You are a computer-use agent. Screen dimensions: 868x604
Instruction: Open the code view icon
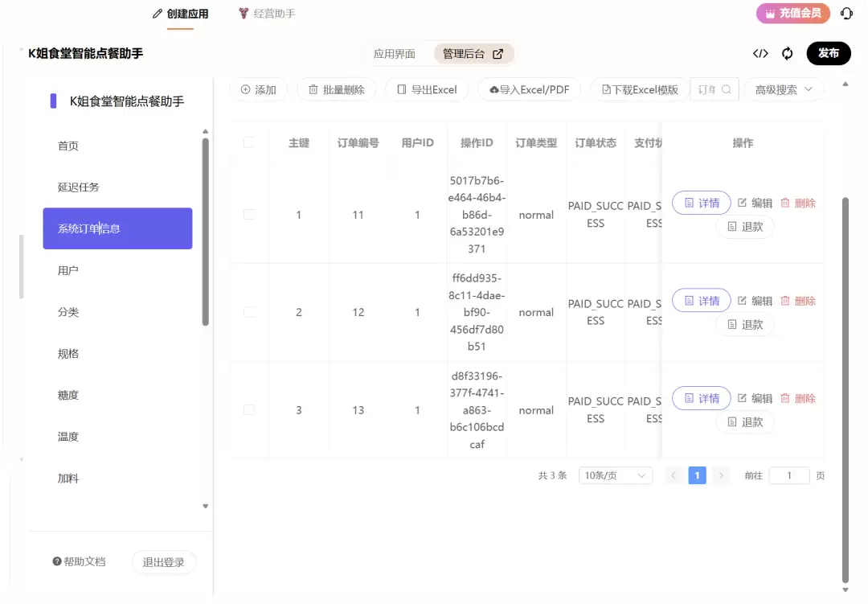coord(760,53)
